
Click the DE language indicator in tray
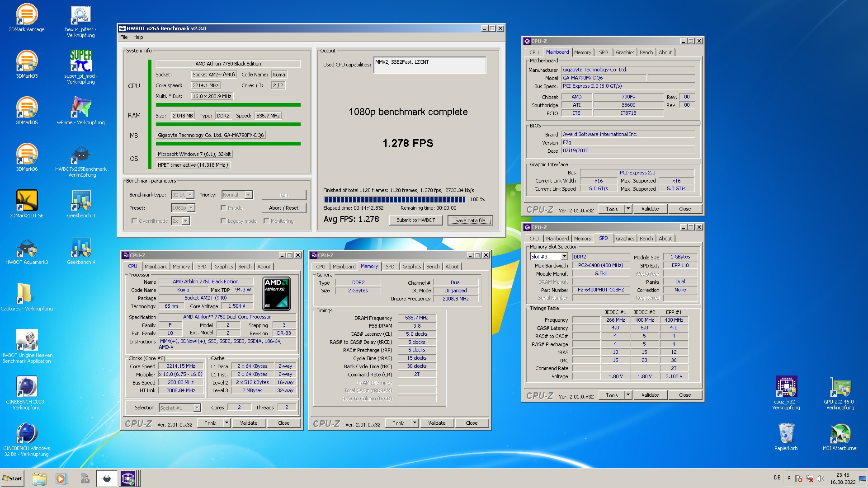[x=777, y=478]
